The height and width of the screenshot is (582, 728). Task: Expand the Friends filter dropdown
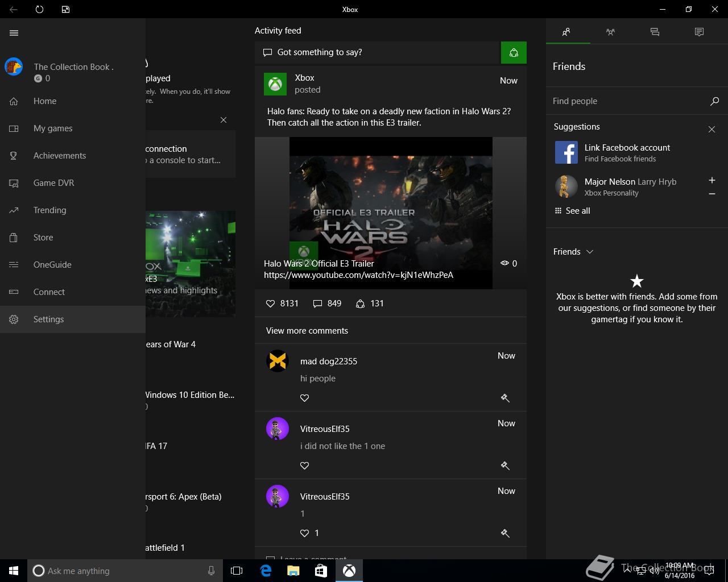tap(573, 252)
